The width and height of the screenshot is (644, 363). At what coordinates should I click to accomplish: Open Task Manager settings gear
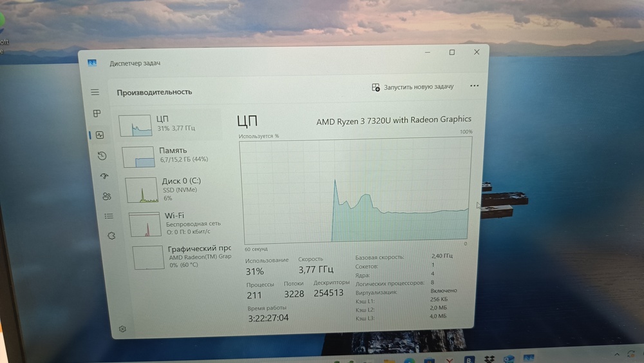[x=122, y=329]
